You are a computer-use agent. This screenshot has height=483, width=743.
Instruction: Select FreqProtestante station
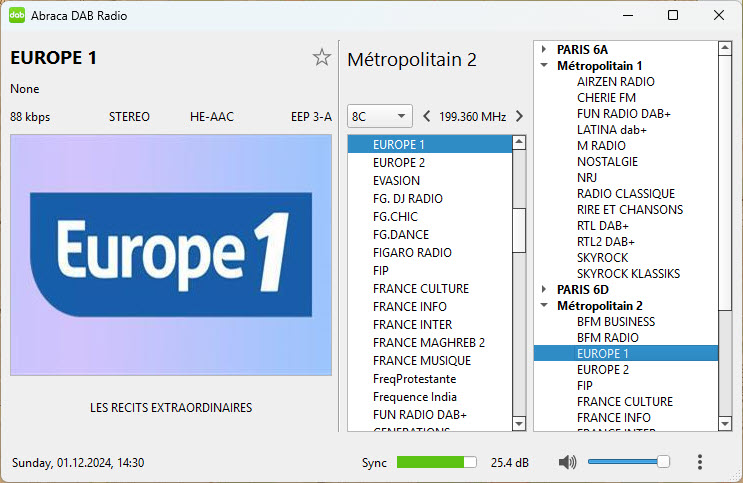point(430,379)
